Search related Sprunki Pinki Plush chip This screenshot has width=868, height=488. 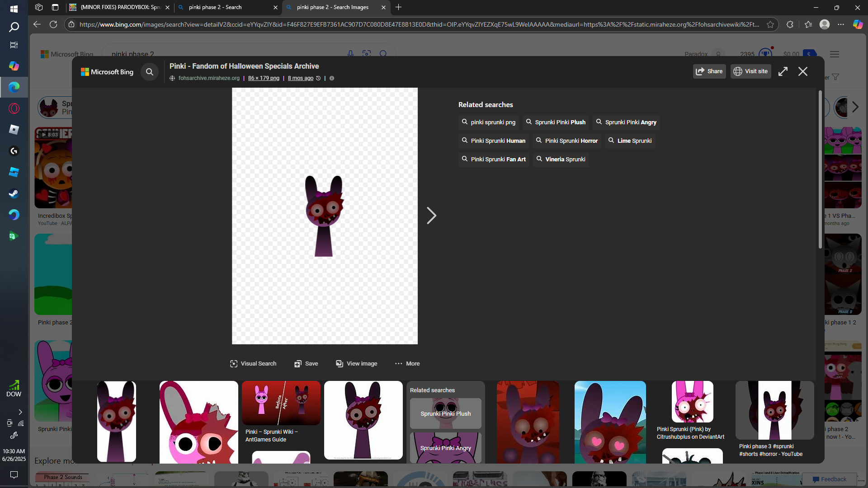pyautogui.click(x=556, y=122)
